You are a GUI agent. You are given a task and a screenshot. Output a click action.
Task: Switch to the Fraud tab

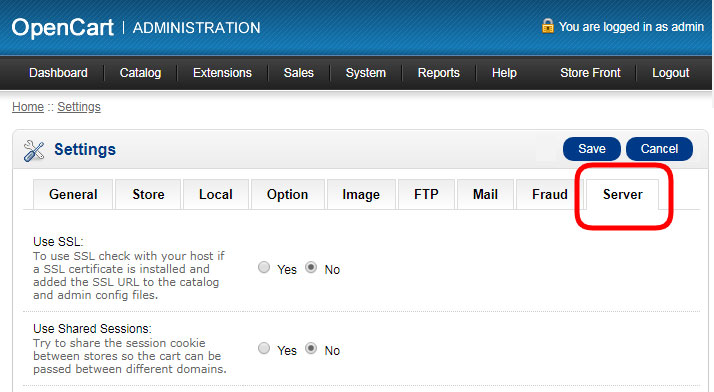[550, 194]
